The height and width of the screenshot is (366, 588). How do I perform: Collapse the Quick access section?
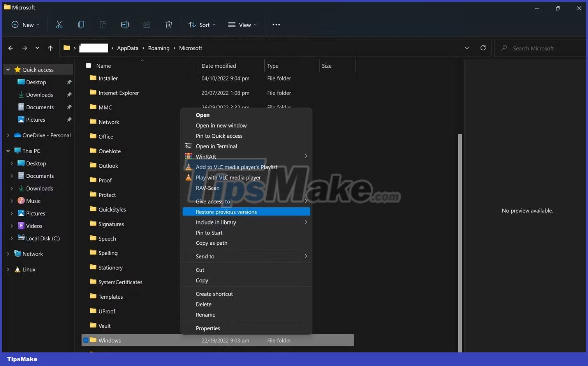coord(8,69)
